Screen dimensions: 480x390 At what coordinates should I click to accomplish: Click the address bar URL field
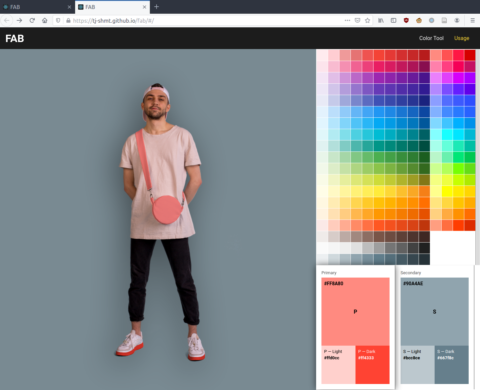(x=207, y=20)
